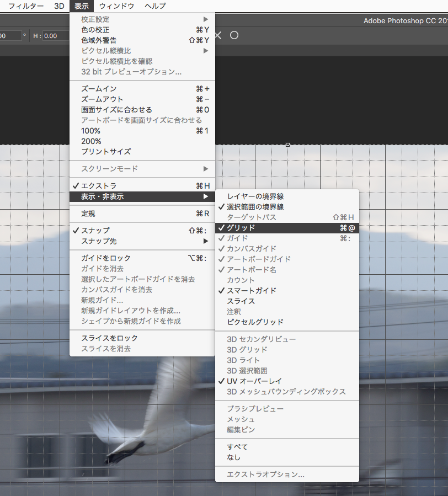Viewport: 448px width, 496px height.
Task: Click the H height input field
Action: coord(55,36)
